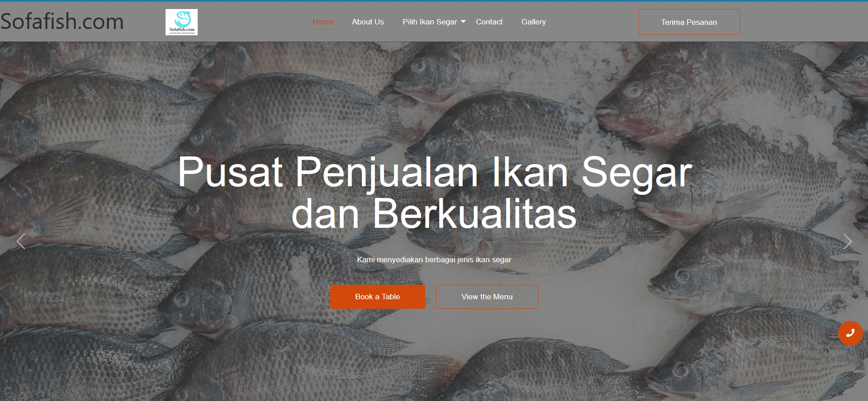Click the View the Menu button
Viewport: 868px width, 401px height.
[x=487, y=297]
